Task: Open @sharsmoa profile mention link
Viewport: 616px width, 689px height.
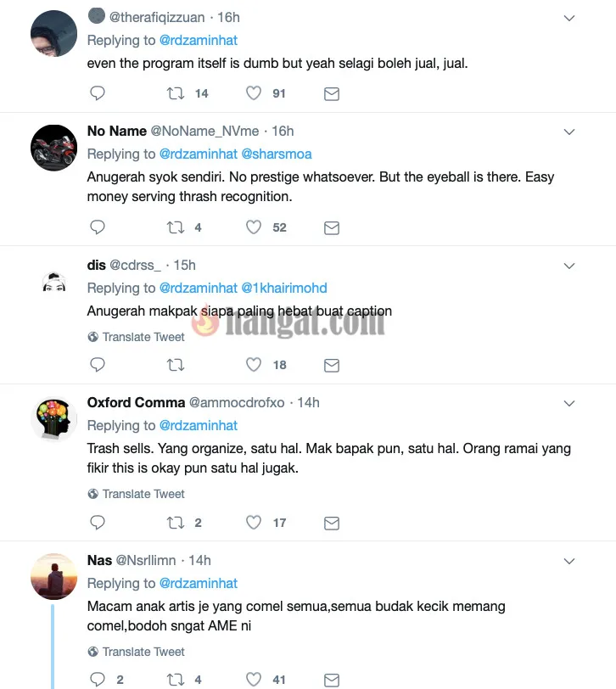Action: pyautogui.click(x=277, y=154)
